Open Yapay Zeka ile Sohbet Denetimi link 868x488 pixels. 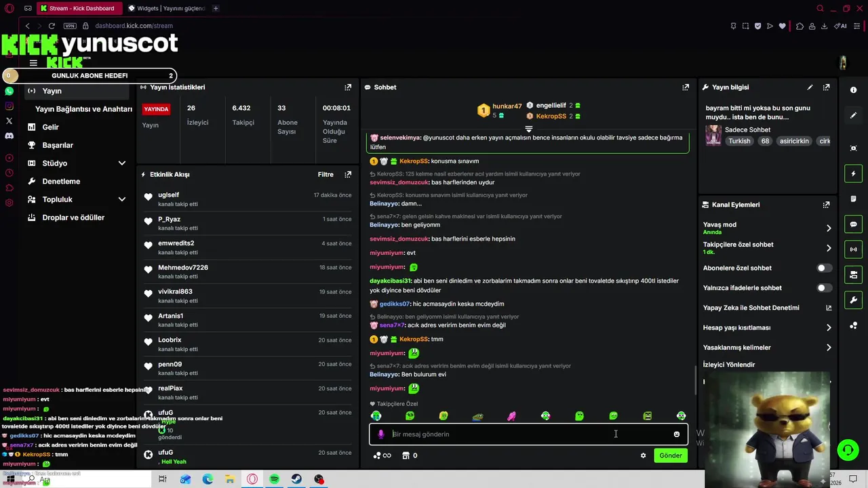767,308
